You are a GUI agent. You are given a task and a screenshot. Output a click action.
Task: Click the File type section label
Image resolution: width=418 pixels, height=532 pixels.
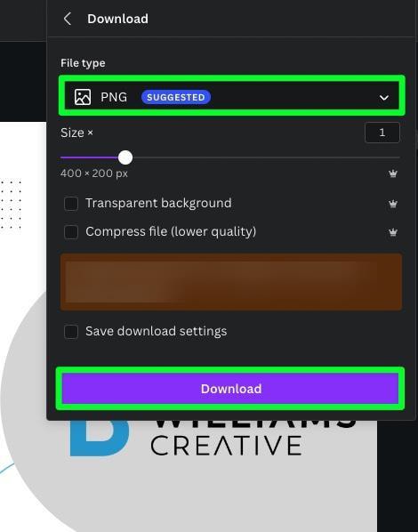(x=83, y=63)
